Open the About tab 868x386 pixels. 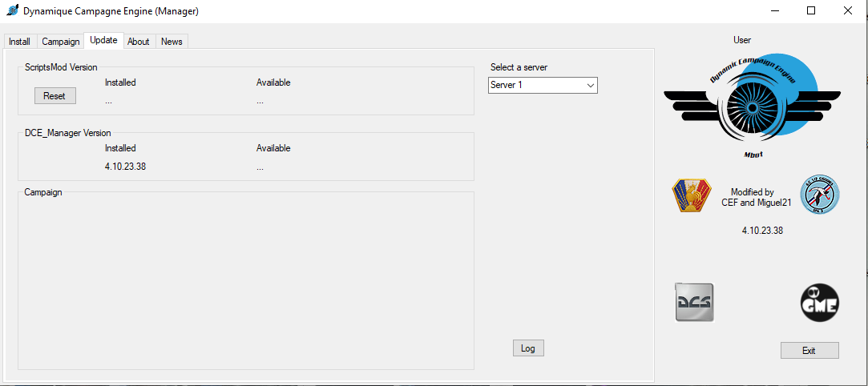(x=139, y=42)
